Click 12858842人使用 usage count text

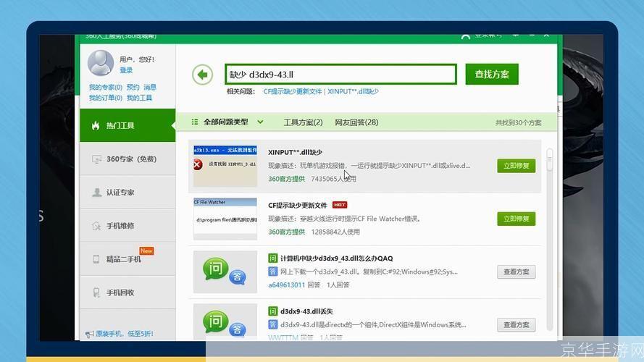click(335, 232)
